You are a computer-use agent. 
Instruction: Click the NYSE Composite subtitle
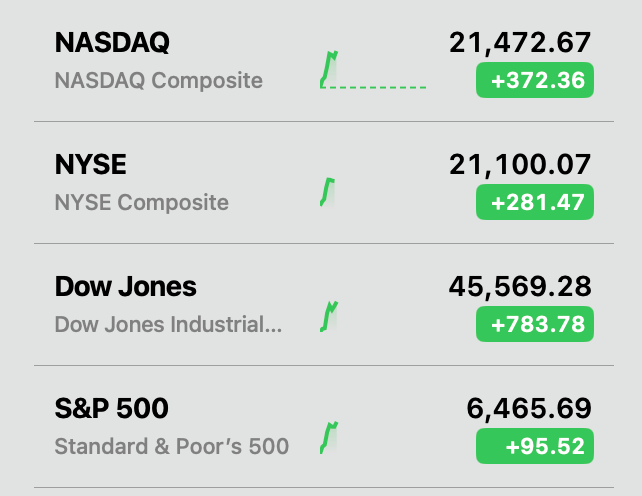click(x=142, y=203)
